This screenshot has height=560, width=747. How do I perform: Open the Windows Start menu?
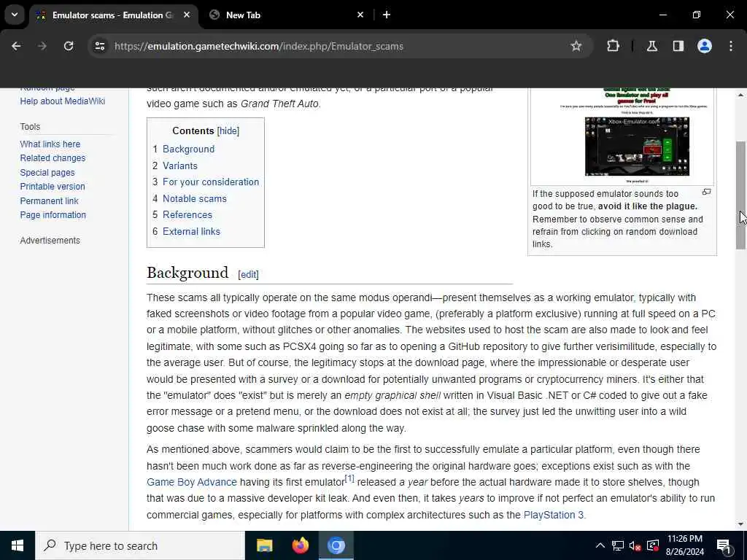pyautogui.click(x=18, y=545)
